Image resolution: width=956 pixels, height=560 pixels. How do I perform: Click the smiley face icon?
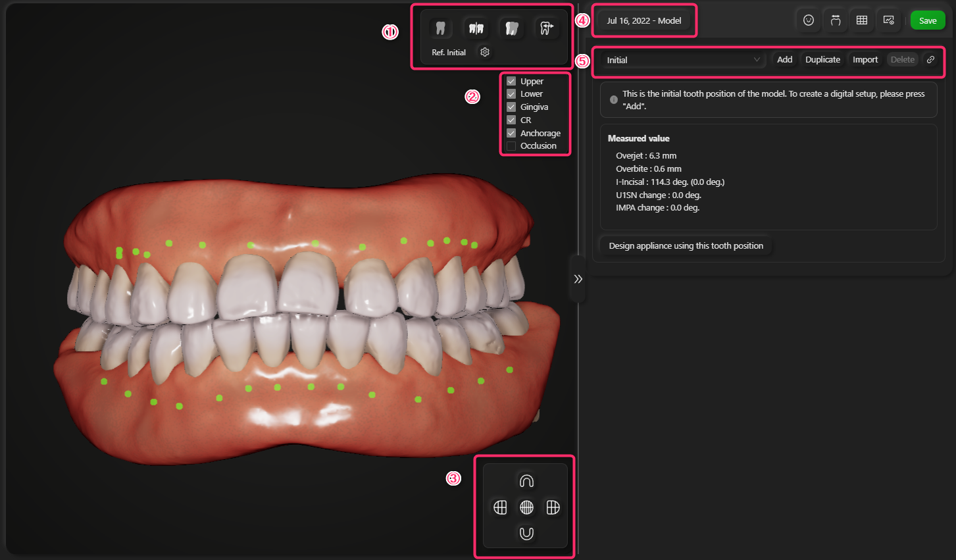click(809, 20)
